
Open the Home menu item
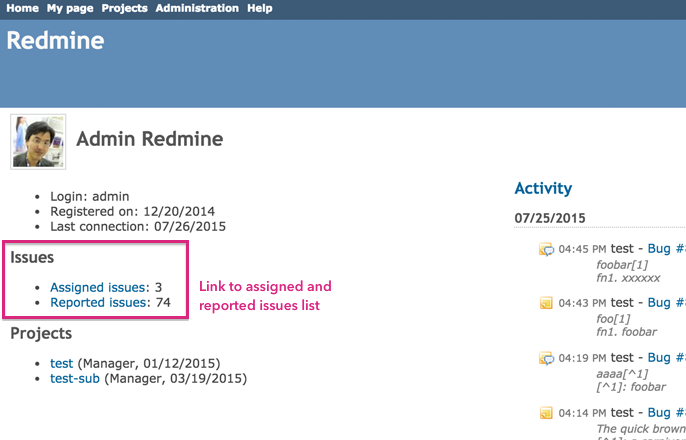pyautogui.click(x=22, y=8)
